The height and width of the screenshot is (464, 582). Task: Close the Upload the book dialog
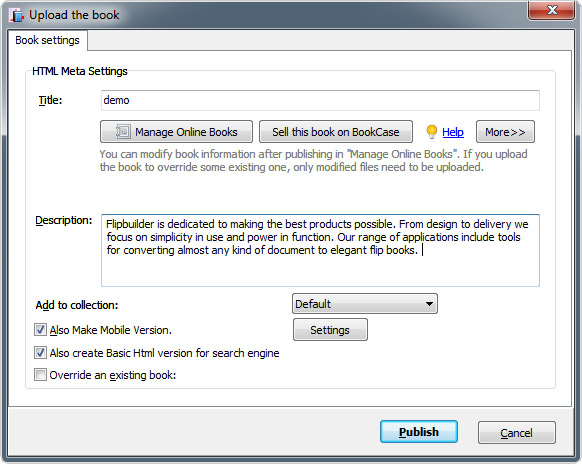[x=552, y=10]
